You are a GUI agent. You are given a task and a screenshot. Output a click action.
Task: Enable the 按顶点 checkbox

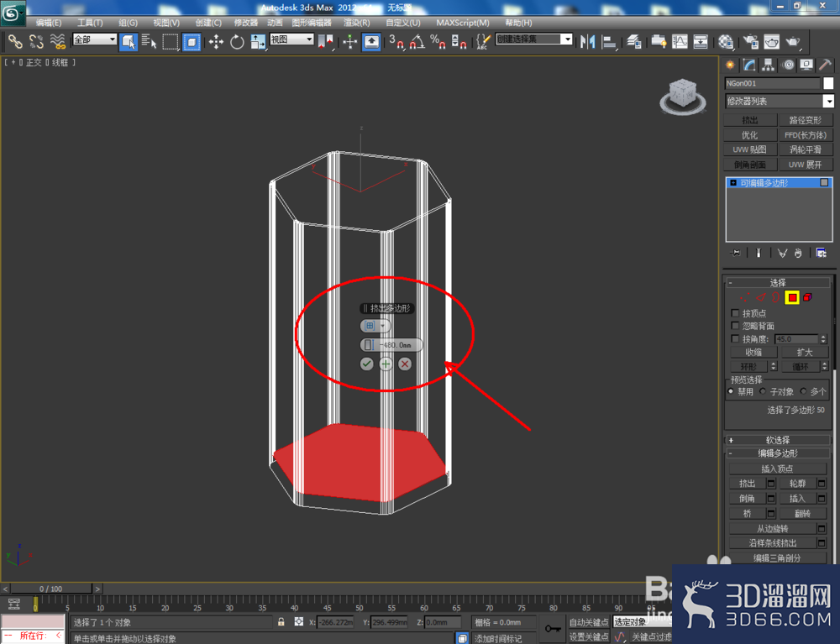click(x=735, y=312)
